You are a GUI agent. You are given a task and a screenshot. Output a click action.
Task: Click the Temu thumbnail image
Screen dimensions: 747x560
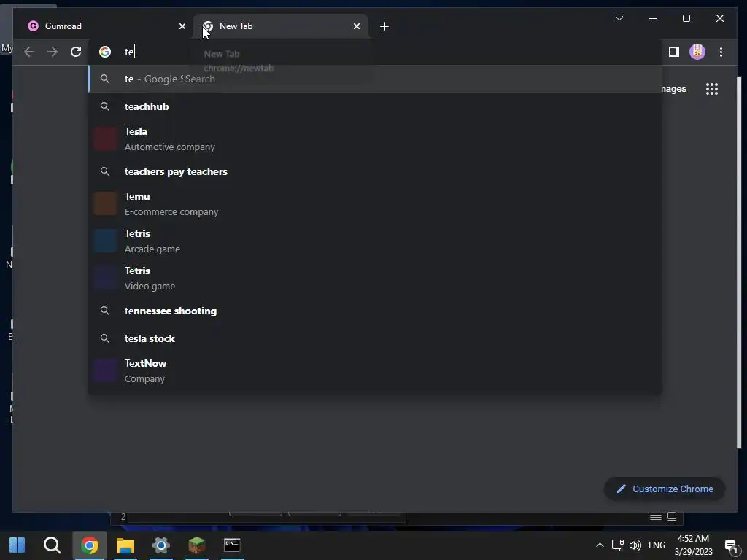[105, 204]
